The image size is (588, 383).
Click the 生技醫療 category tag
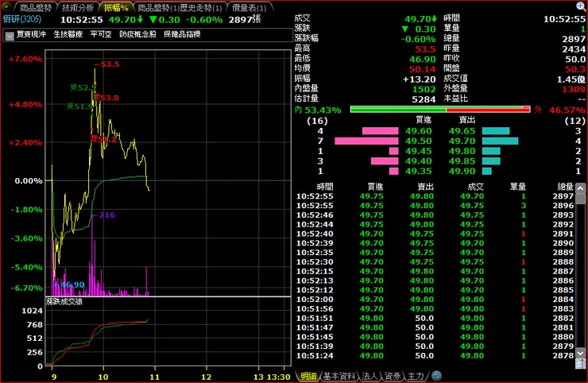click(68, 34)
